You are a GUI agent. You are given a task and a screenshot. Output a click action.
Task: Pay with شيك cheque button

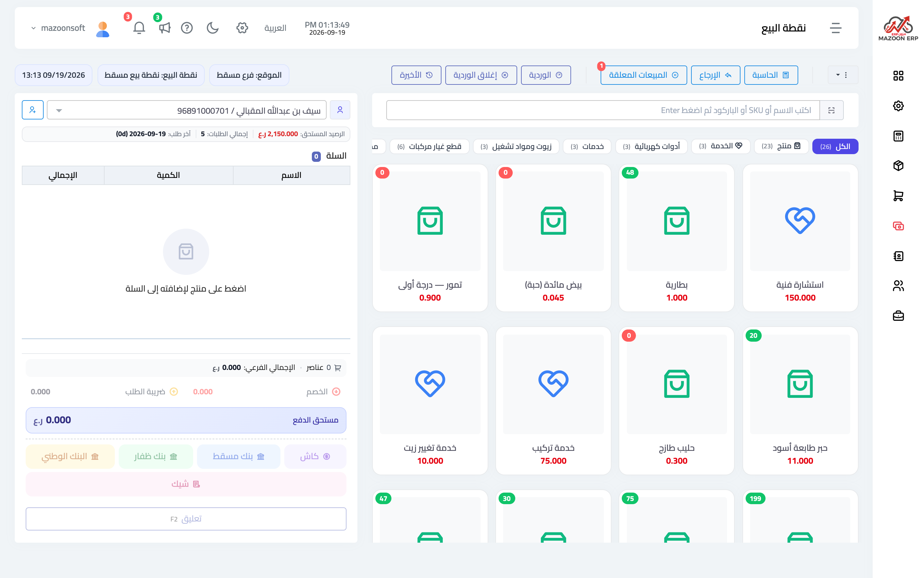pos(186,484)
